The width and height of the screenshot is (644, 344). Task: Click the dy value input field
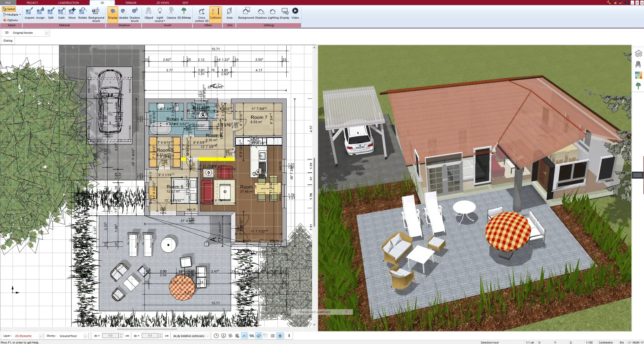(x=150, y=336)
